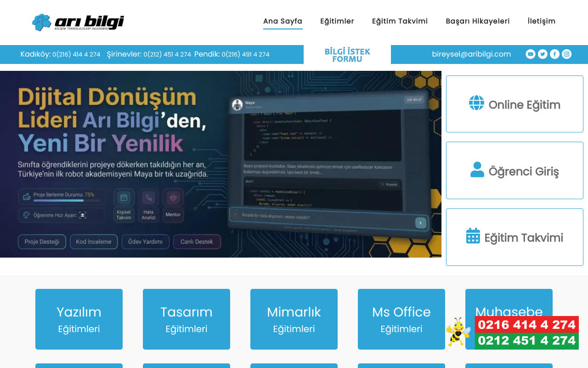Open the İletişim menu item
The width and height of the screenshot is (588, 368).
[x=542, y=21]
